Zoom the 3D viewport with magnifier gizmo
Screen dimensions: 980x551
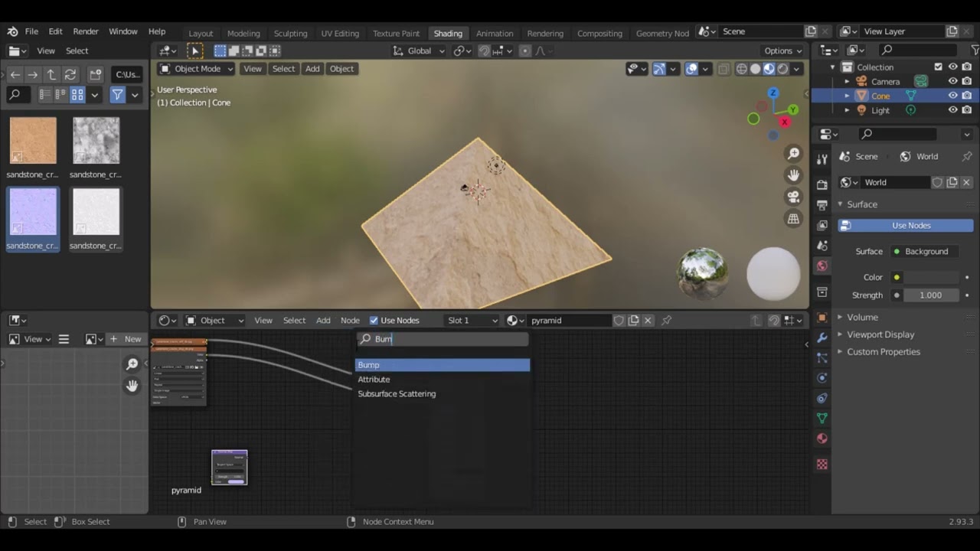794,154
